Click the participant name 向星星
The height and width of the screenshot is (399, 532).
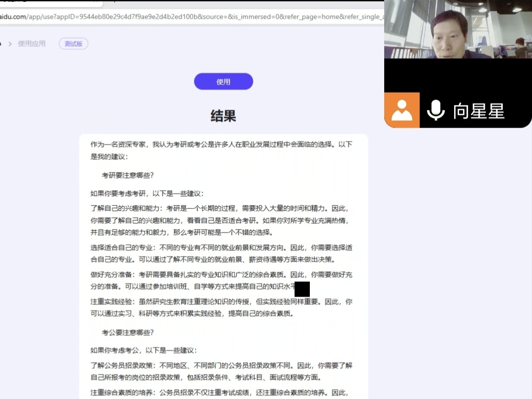click(x=479, y=111)
